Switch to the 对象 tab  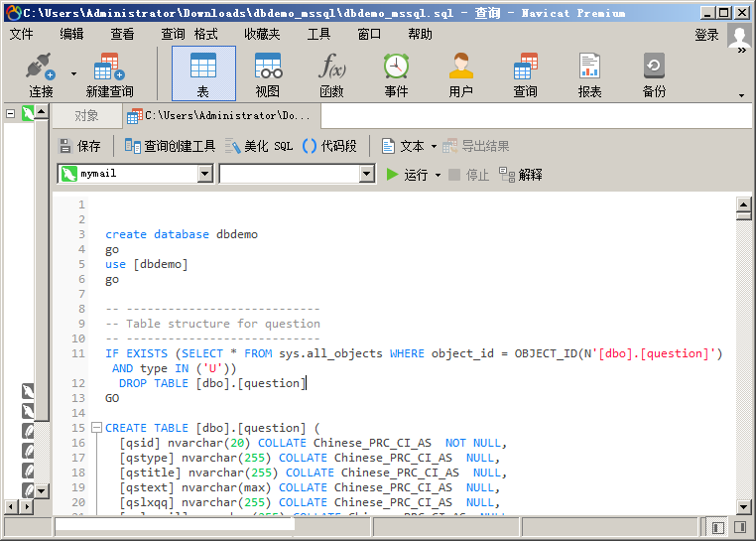click(86, 116)
